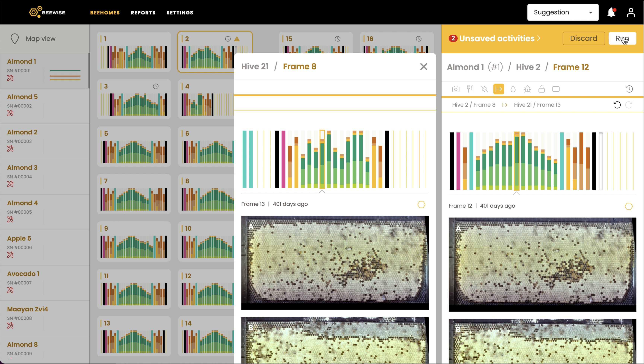Image resolution: width=644 pixels, height=364 pixels.
Task: Click the bug/pest treatment icon
Action: 527,89
